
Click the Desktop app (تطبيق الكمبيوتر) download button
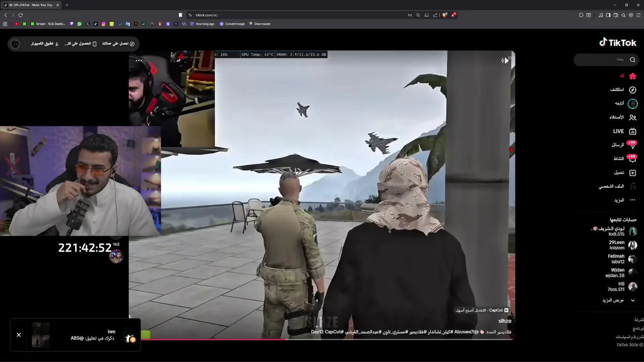pos(45,44)
